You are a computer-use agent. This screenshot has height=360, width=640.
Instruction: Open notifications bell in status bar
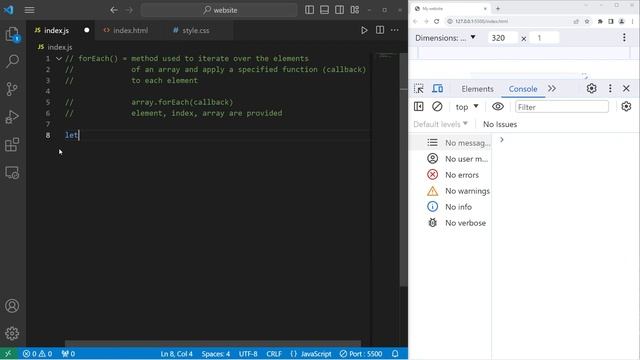point(395,353)
